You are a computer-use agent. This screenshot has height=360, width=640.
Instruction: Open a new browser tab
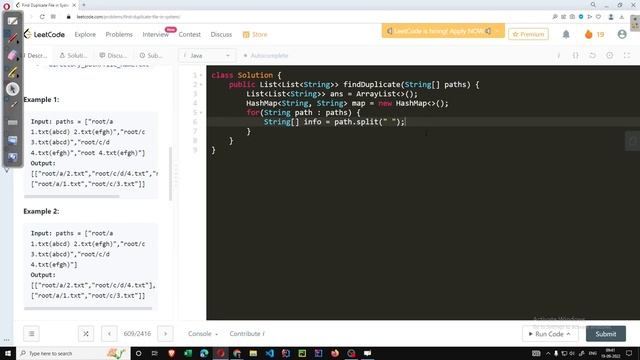click(84, 5)
